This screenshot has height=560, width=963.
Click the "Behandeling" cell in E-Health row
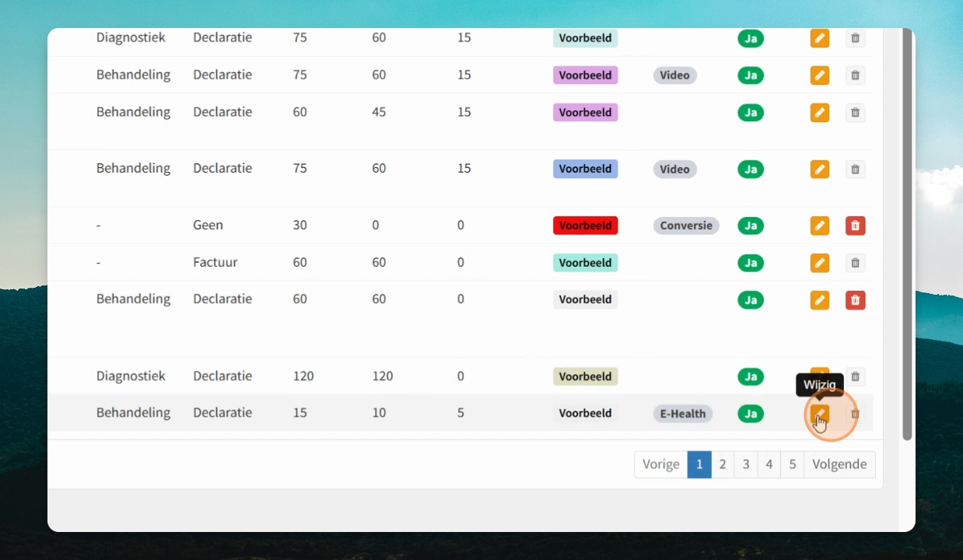tap(133, 412)
